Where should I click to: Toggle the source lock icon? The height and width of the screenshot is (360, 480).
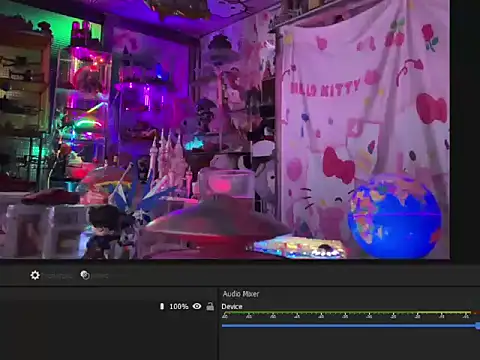pos(210,306)
